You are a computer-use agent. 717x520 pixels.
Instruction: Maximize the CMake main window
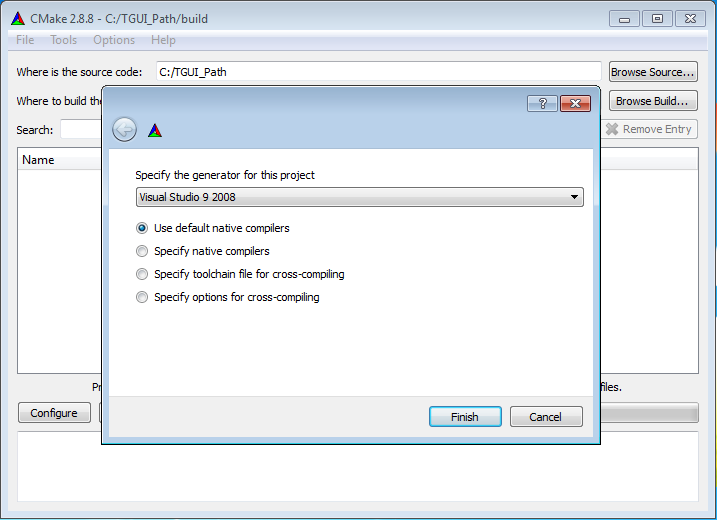coord(657,19)
